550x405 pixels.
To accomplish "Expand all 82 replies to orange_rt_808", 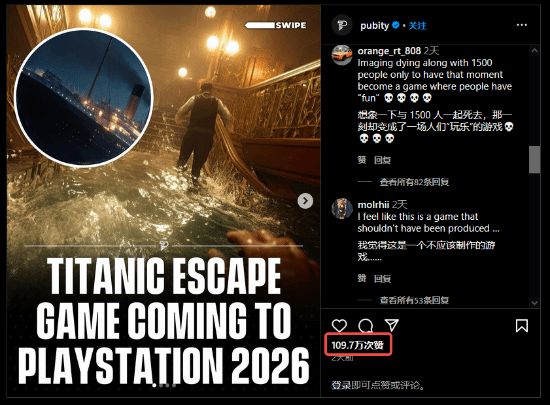I will click(x=414, y=182).
